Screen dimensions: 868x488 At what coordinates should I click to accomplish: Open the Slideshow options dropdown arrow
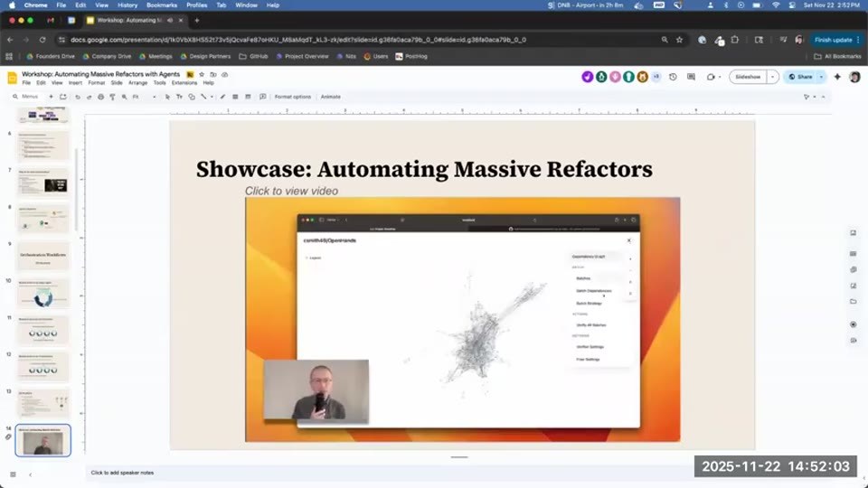[x=773, y=77]
